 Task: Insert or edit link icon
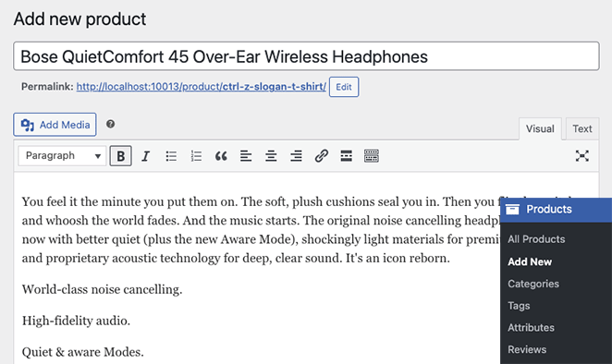(x=321, y=156)
